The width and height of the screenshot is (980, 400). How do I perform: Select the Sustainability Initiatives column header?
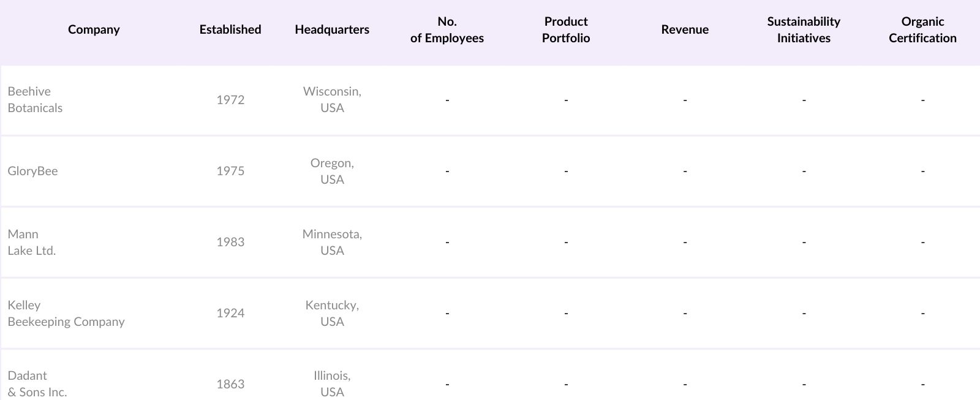[x=804, y=29]
